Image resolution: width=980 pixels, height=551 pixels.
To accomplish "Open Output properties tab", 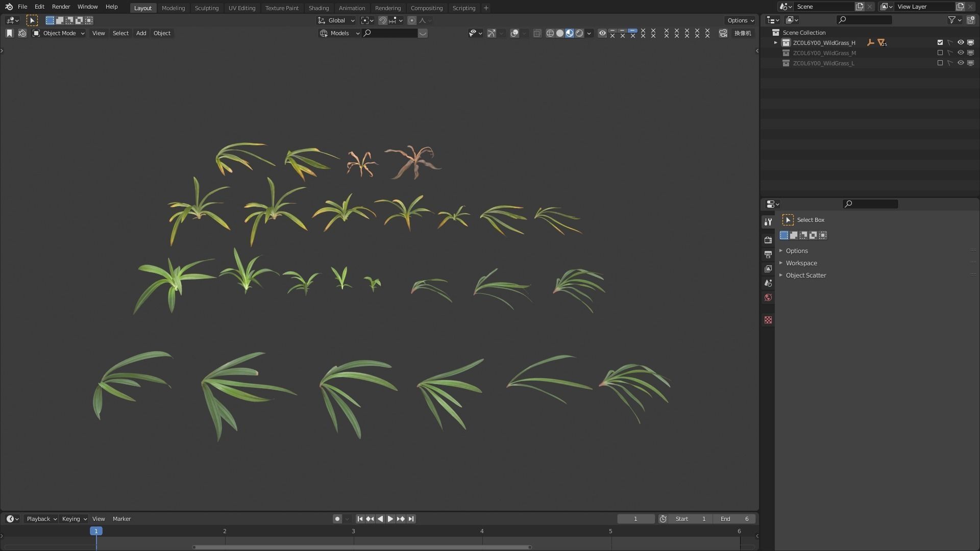I will (768, 254).
